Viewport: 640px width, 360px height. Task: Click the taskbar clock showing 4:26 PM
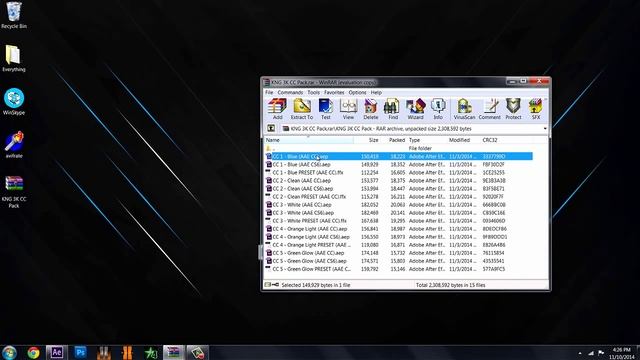[x=622, y=353]
